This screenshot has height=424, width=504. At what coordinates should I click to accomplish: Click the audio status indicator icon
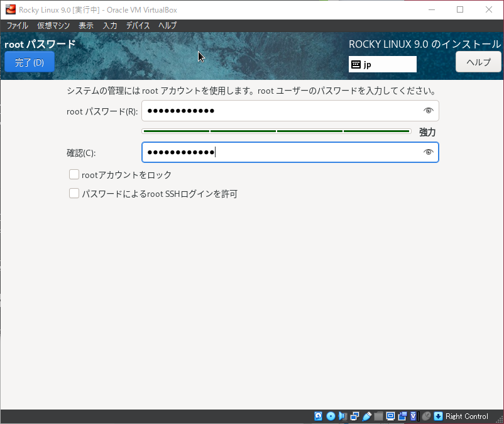[342, 416]
